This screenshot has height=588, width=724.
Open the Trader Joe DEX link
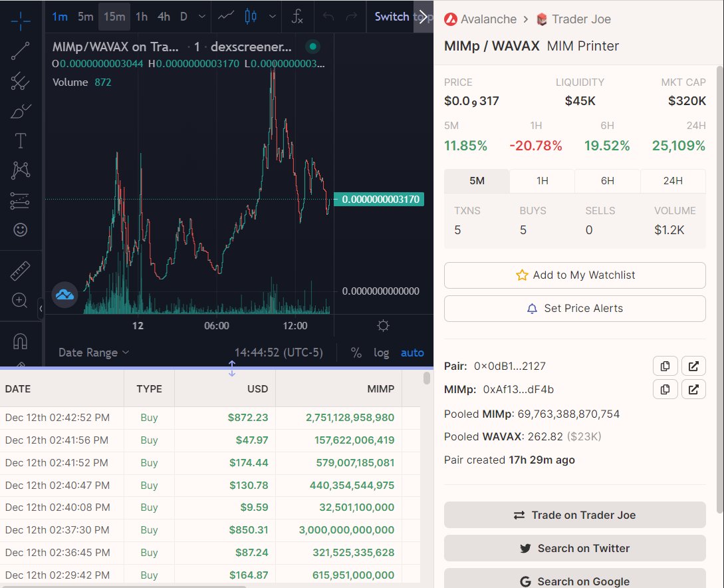tap(574, 19)
